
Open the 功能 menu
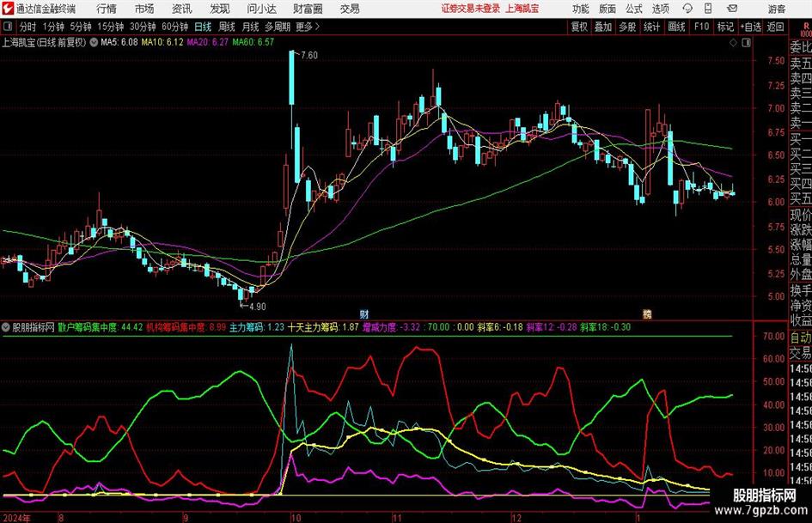click(581, 9)
